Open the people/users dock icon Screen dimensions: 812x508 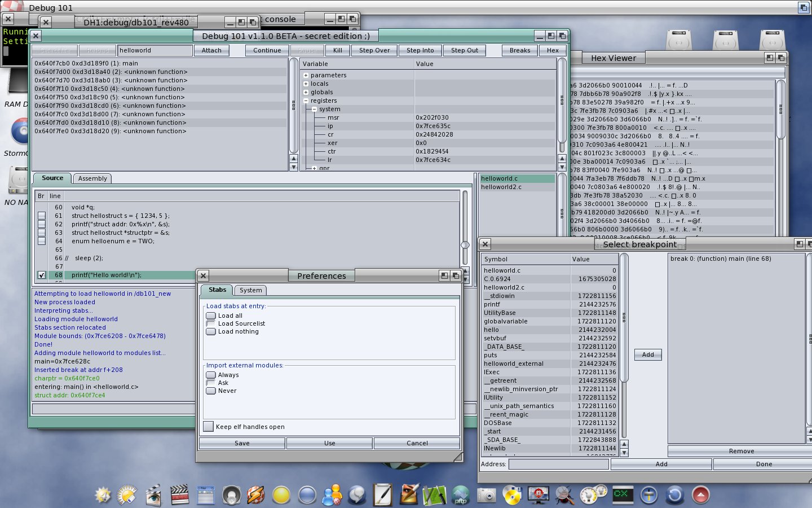[x=332, y=495]
